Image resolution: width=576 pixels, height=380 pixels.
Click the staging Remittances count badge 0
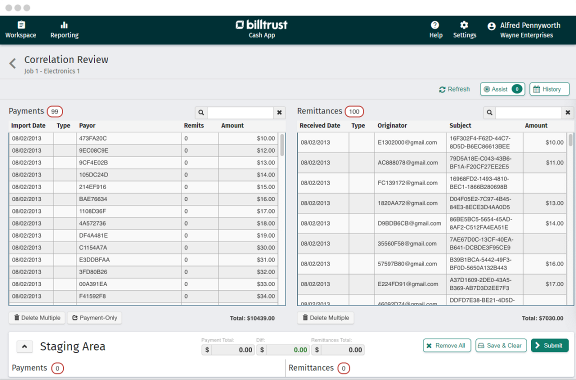[343, 368]
